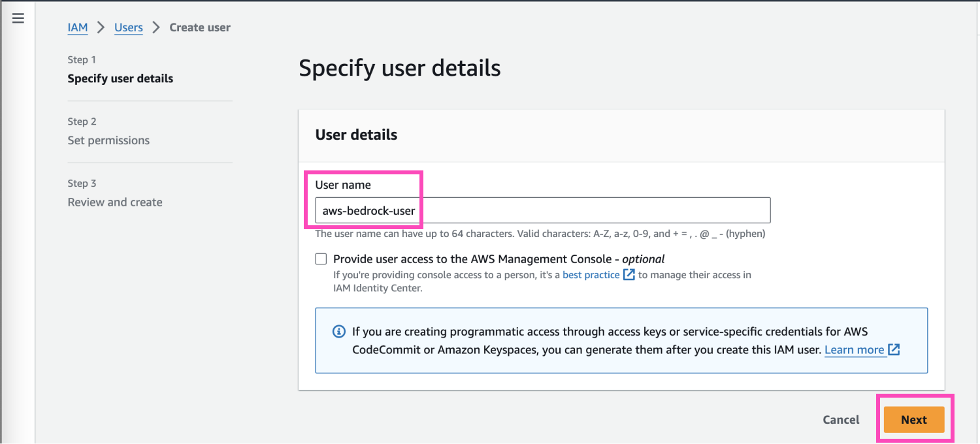Click the circled info icon in the blue banner

(338, 331)
